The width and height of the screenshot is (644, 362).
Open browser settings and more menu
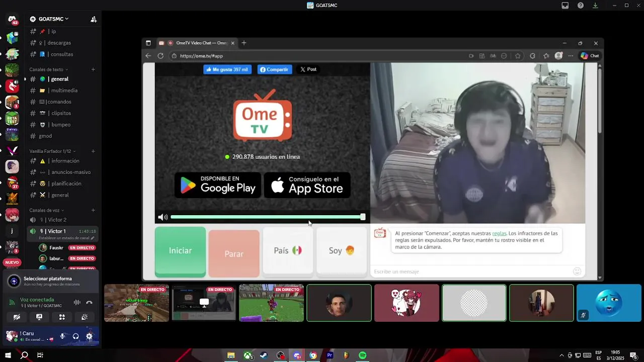pyautogui.click(x=571, y=56)
